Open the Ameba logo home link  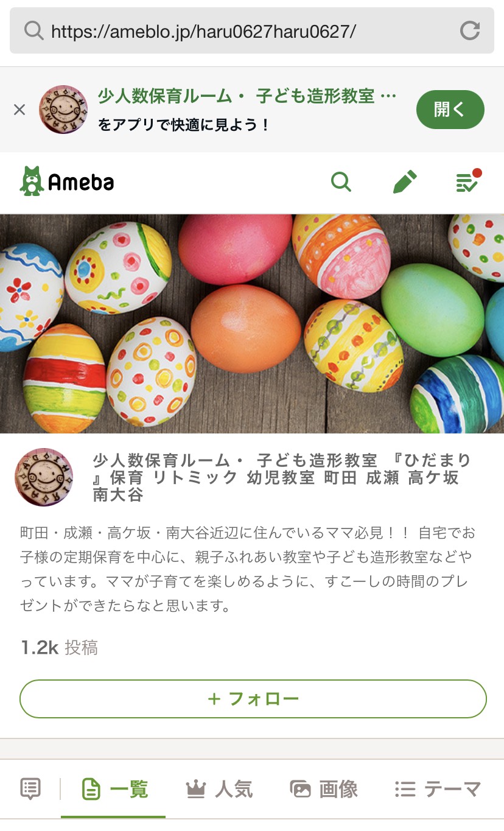pyautogui.click(x=67, y=181)
